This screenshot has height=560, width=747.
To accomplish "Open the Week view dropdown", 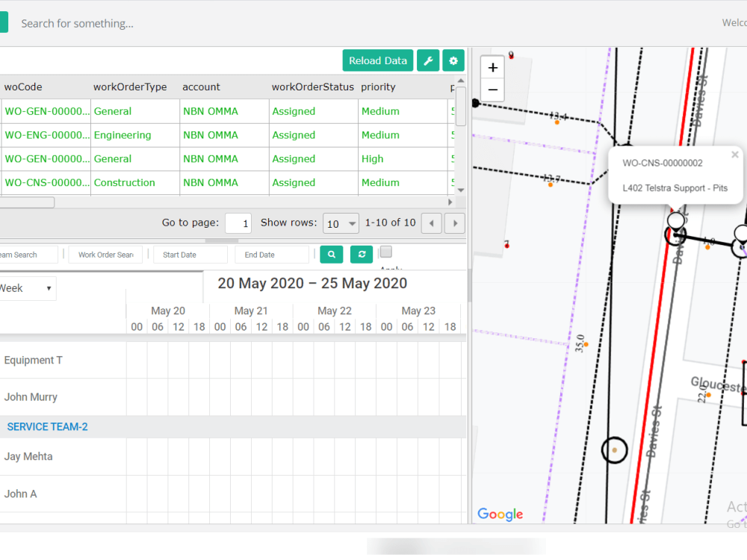I will click(x=27, y=288).
